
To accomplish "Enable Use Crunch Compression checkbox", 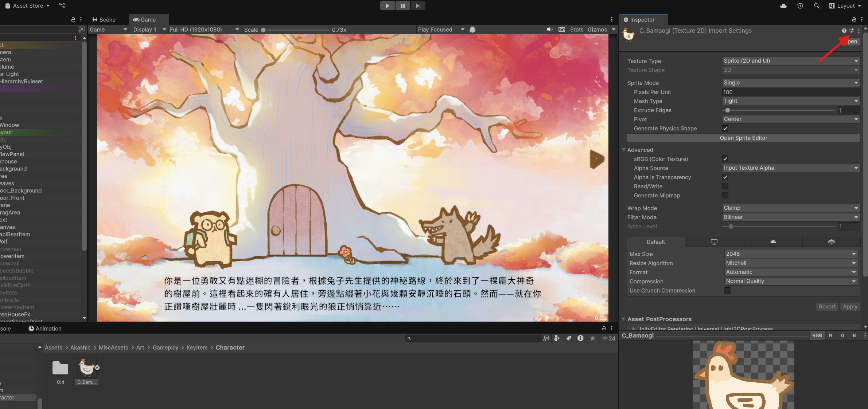I will [727, 291].
